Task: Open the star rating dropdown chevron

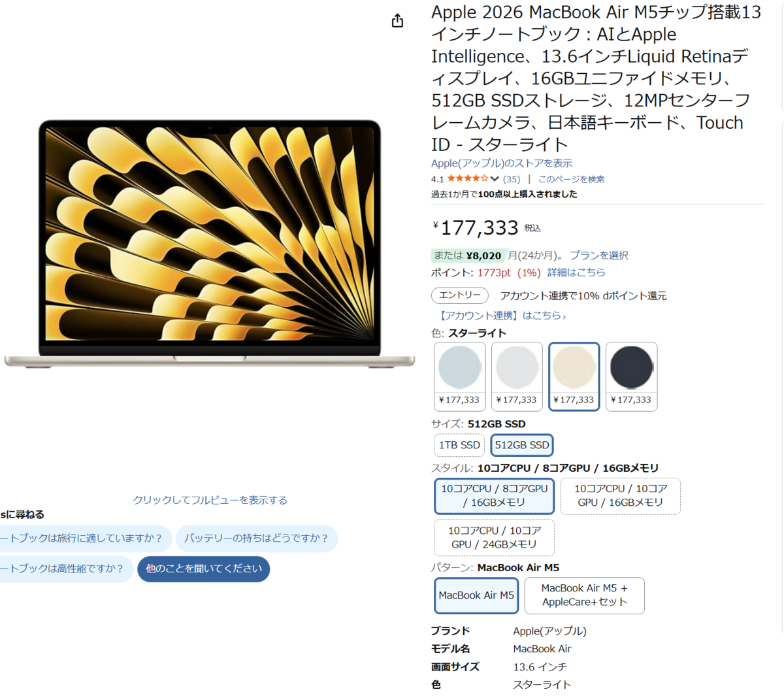Action: tap(495, 178)
